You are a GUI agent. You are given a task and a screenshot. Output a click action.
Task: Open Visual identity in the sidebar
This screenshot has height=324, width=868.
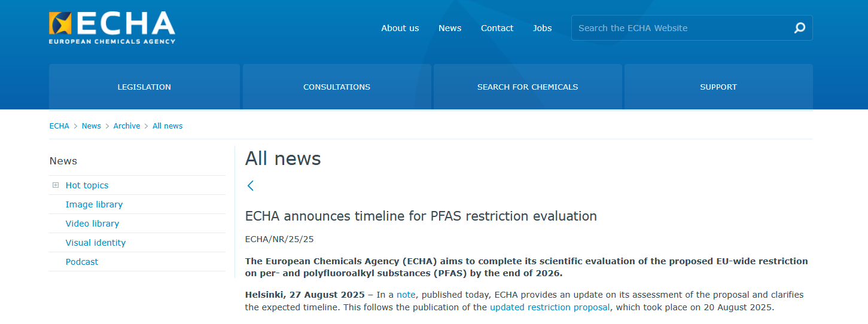pyautogui.click(x=96, y=243)
